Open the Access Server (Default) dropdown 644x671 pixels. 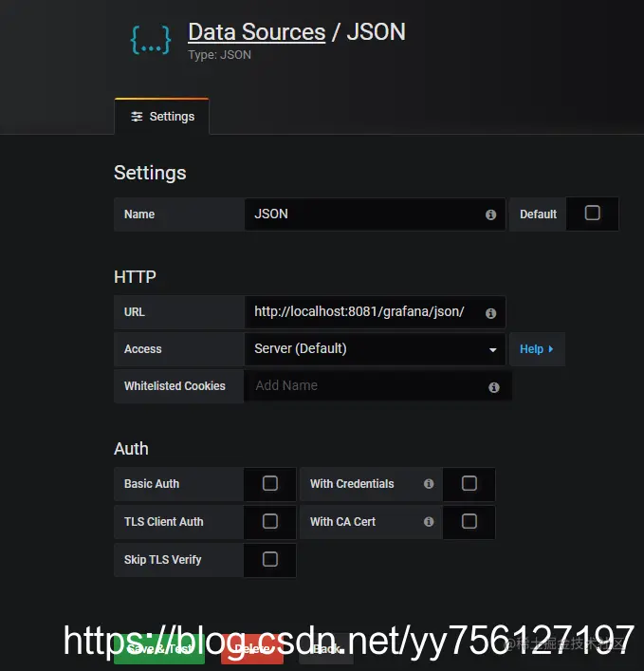(x=375, y=349)
